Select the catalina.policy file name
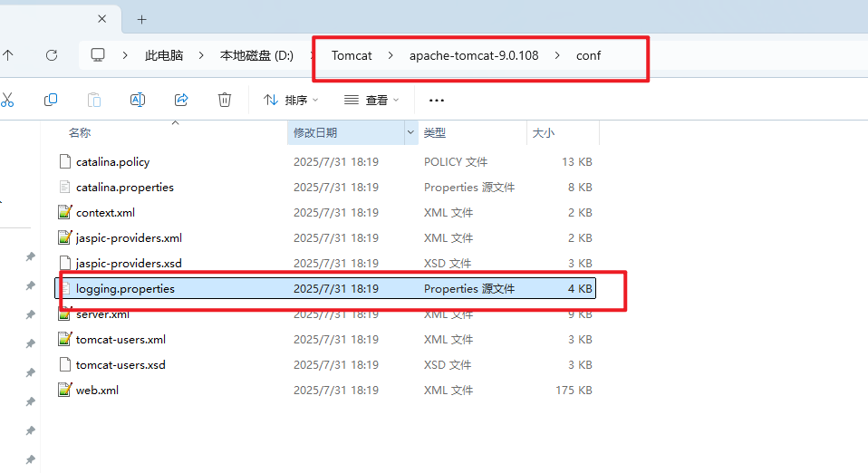This screenshot has width=868, height=473. [113, 161]
